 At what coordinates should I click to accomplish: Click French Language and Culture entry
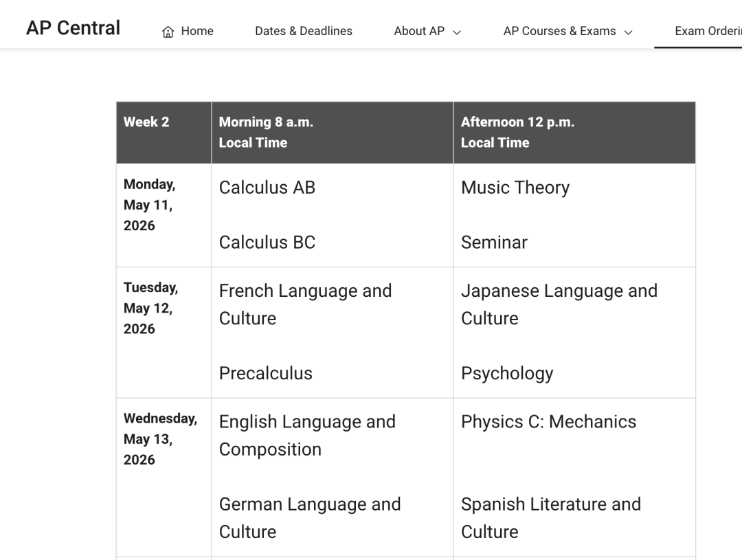coord(305,304)
